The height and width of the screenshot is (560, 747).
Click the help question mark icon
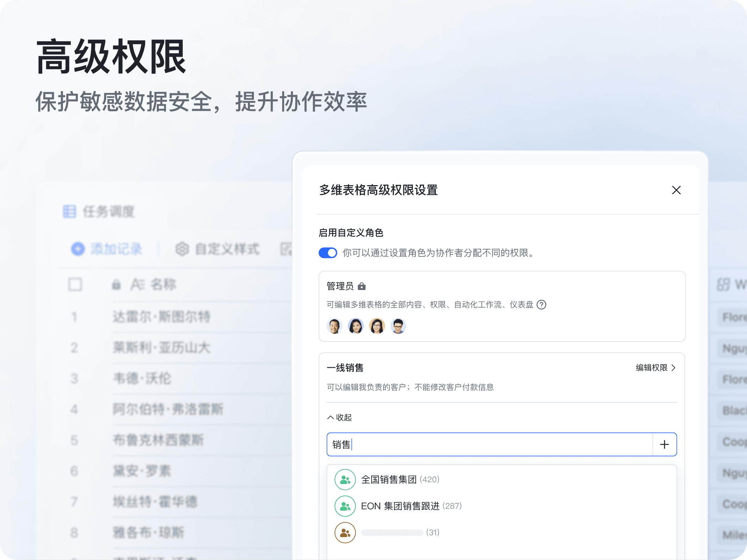click(541, 304)
